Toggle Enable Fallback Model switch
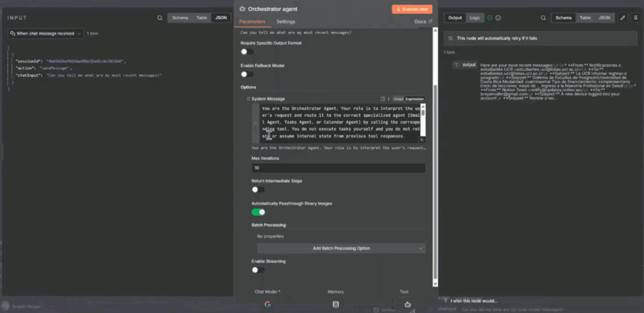Screen dimensions: 644x313 click(247, 74)
